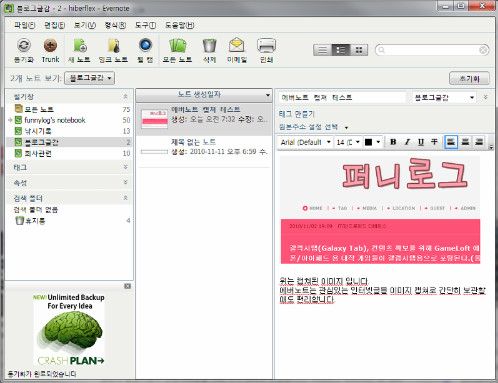Expand funnylog's notebook tree arrow

tap(10, 120)
